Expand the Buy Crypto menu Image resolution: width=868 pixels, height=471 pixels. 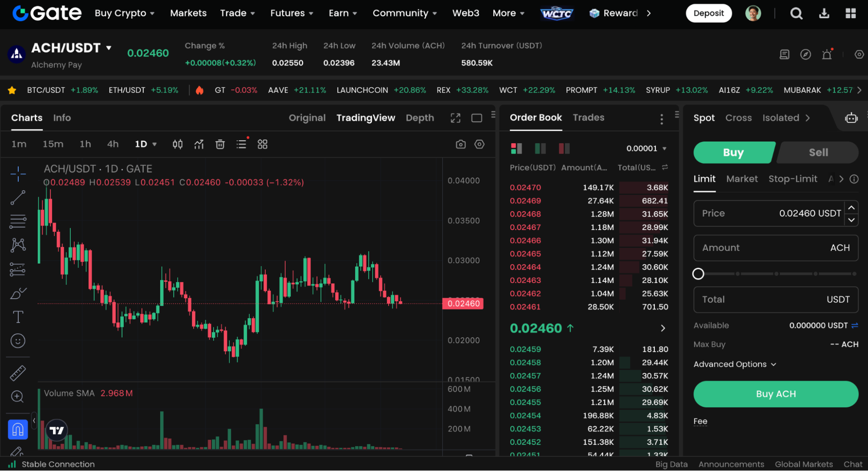[125, 13]
